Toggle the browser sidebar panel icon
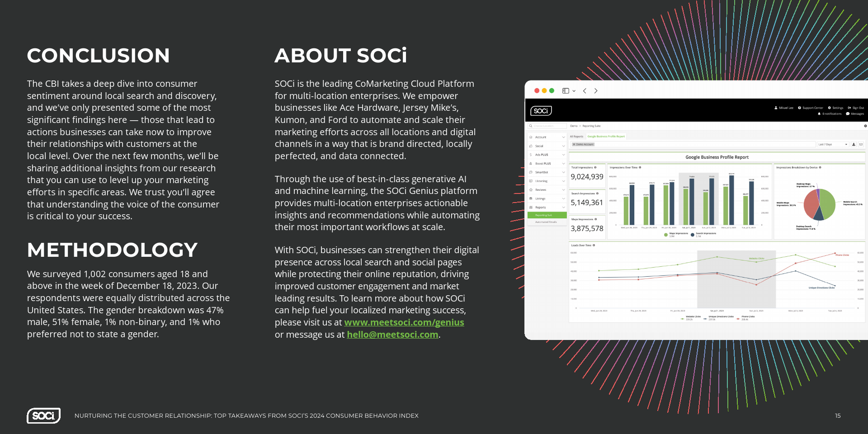The height and width of the screenshot is (434, 868). 566,91
